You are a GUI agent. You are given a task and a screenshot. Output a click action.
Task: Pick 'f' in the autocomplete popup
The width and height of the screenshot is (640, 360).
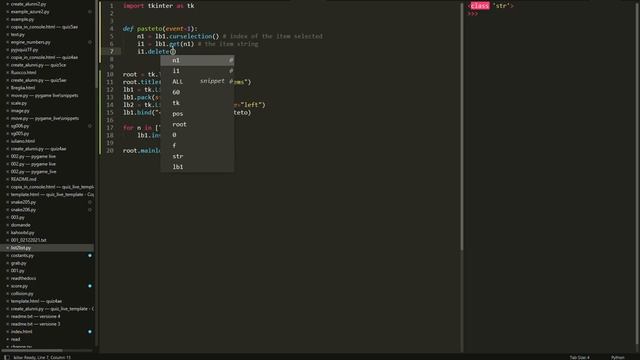click(197, 146)
